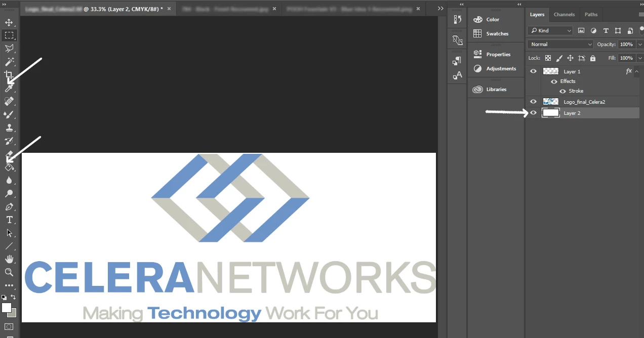Toggle Quick Mask mode
The image size is (644, 338).
[x=9, y=327]
